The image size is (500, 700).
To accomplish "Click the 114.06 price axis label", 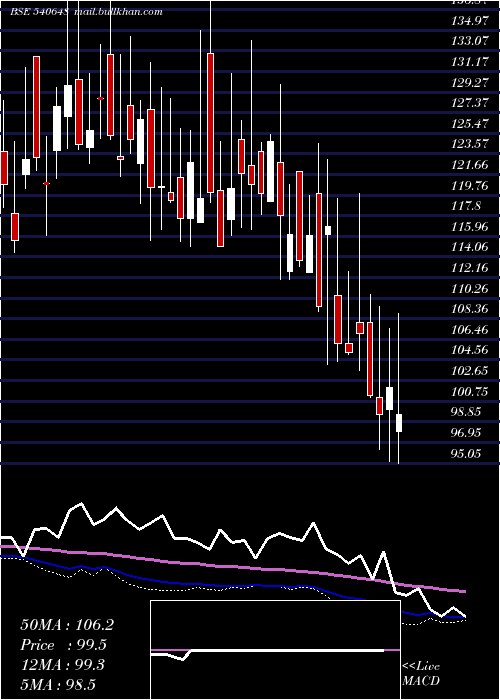I will click(470, 247).
